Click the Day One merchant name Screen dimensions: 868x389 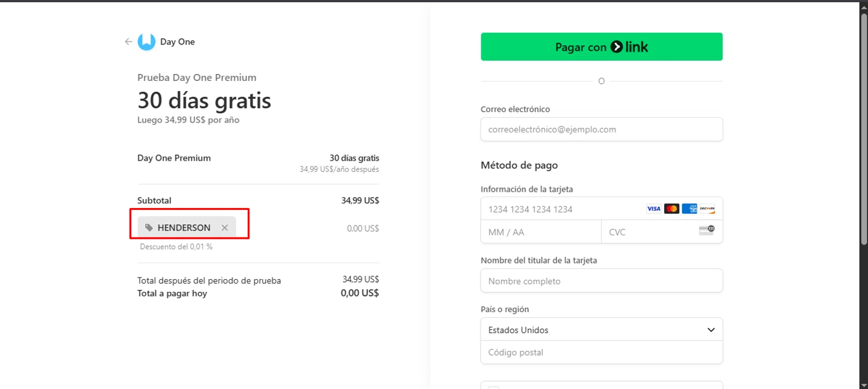pyautogui.click(x=178, y=42)
